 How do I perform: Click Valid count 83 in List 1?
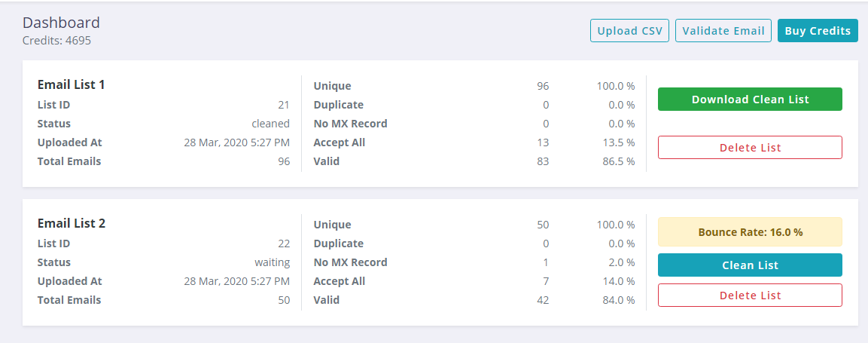pyautogui.click(x=543, y=161)
